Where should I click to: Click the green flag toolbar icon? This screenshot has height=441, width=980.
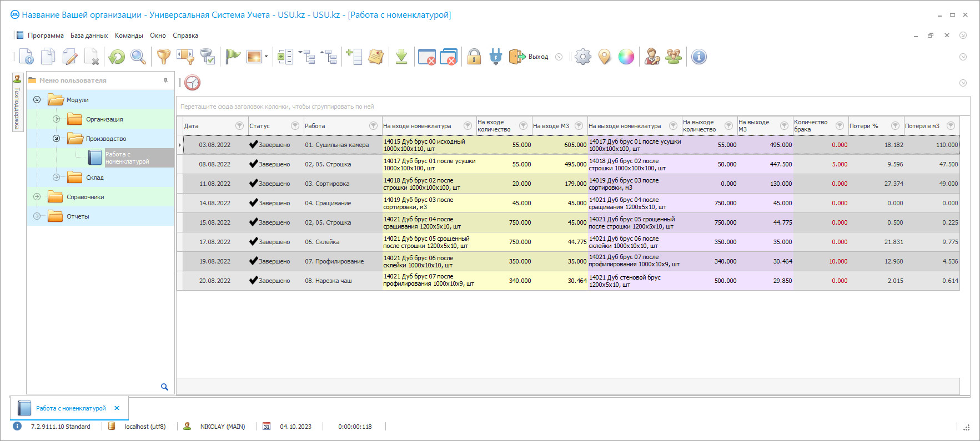[233, 57]
